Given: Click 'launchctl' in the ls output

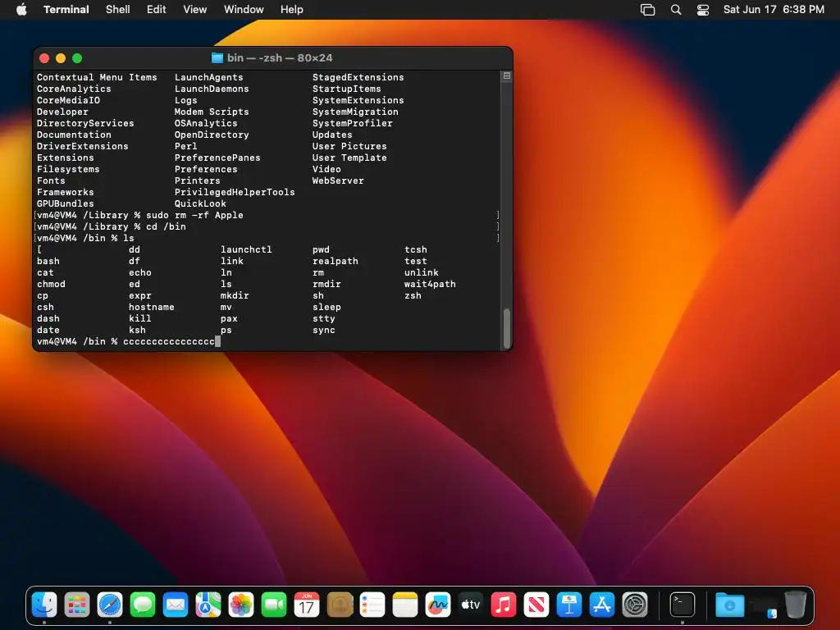Looking at the screenshot, I should (x=246, y=249).
